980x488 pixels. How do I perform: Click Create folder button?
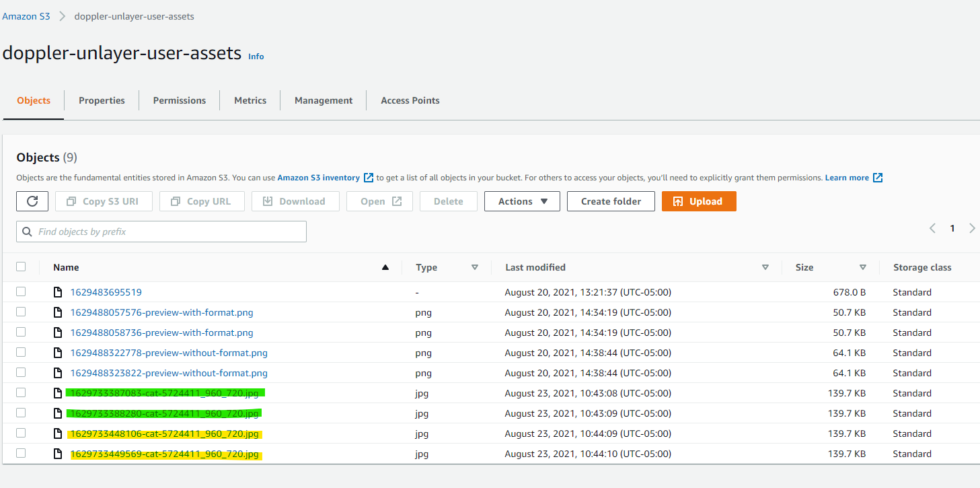coord(611,201)
